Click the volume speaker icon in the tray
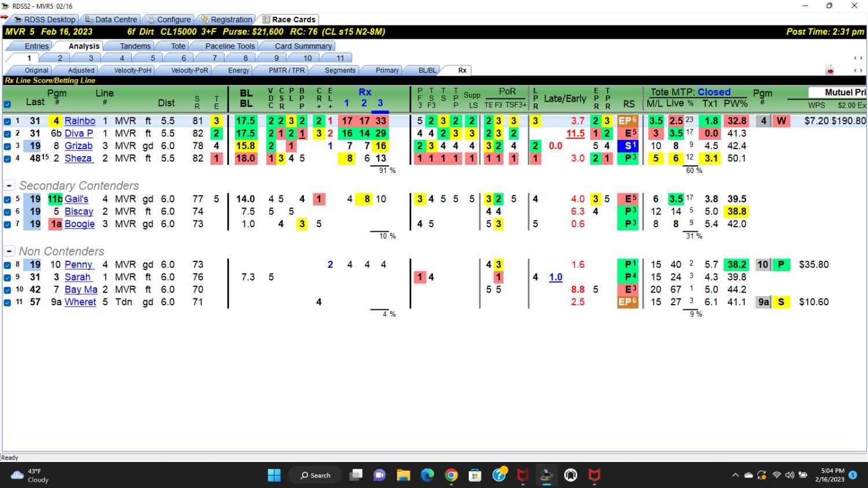 click(x=789, y=475)
